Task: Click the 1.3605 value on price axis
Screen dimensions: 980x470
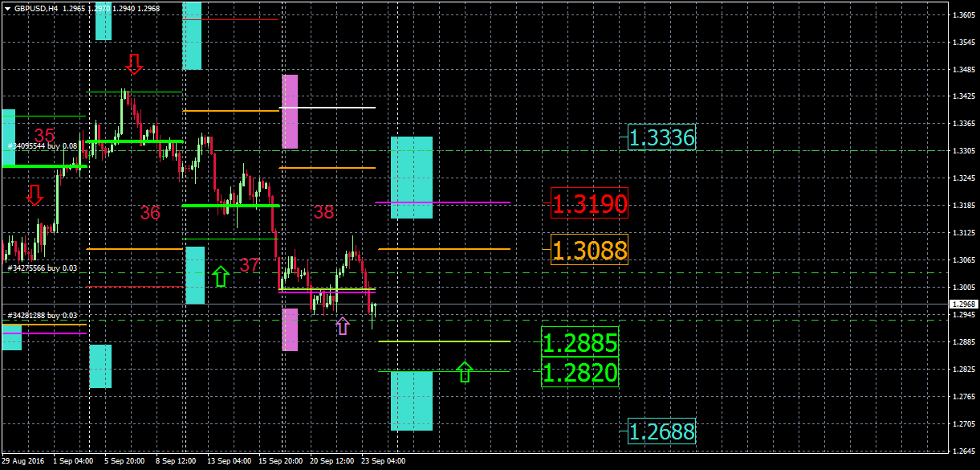Action: (962, 15)
